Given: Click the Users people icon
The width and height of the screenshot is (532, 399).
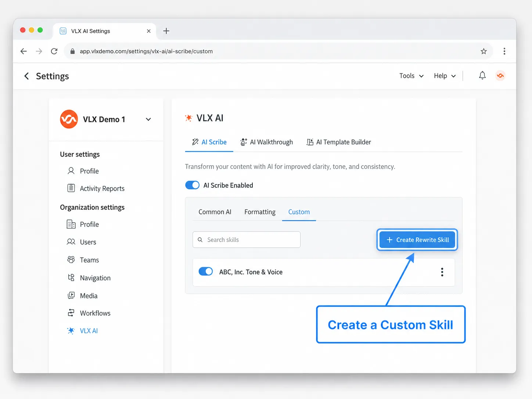Looking at the screenshot, I should [x=71, y=242].
